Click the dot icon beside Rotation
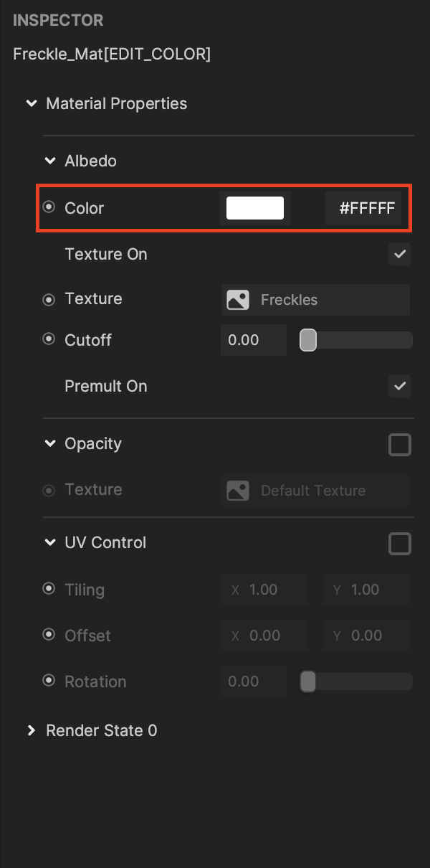430x868 pixels. click(x=49, y=681)
